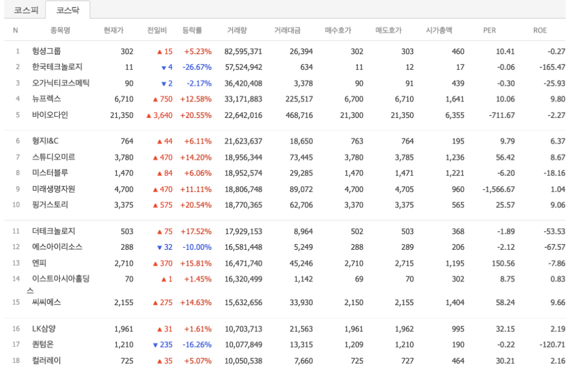Click the red up 3,640 change value

(x=159, y=116)
